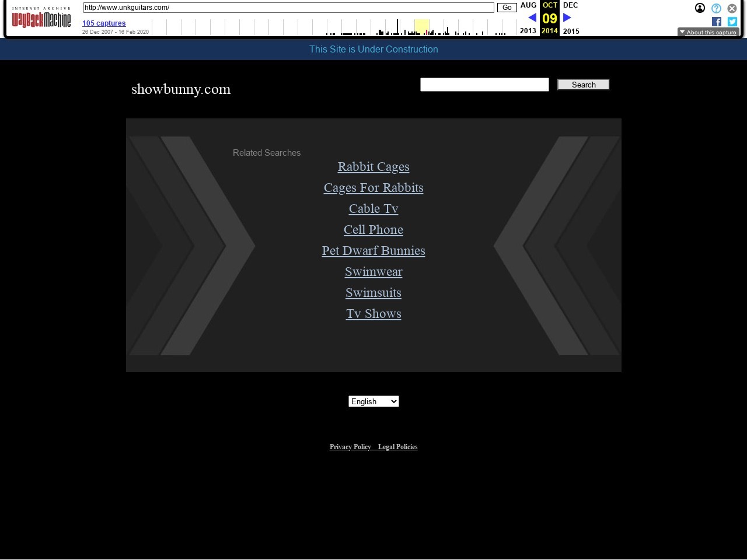Screen dimensions: 747x560
Task: Open the English language dropdown
Action: (x=373, y=401)
